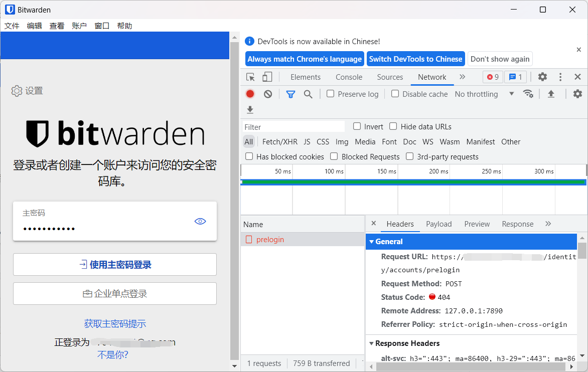
Task: Show more DevTools tabs chevron
Action: [x=463, y=77]
